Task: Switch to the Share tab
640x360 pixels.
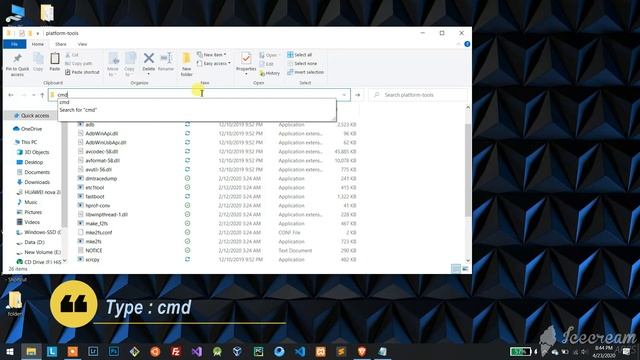Action: (x=61, y=44)
